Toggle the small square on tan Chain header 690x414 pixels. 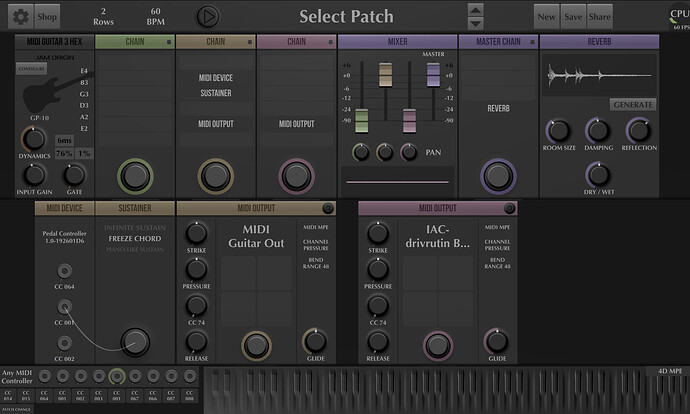(250, 42)
